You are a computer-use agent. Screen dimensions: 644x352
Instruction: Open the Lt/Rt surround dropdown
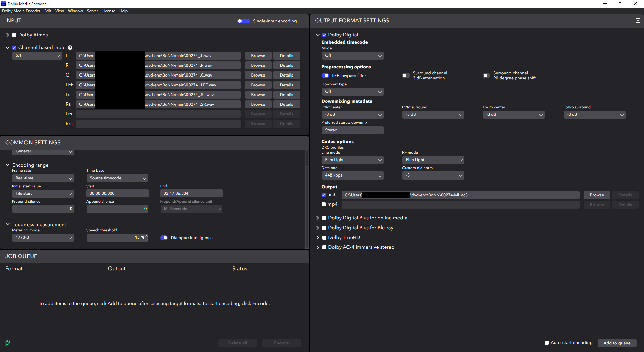[433, 115]
